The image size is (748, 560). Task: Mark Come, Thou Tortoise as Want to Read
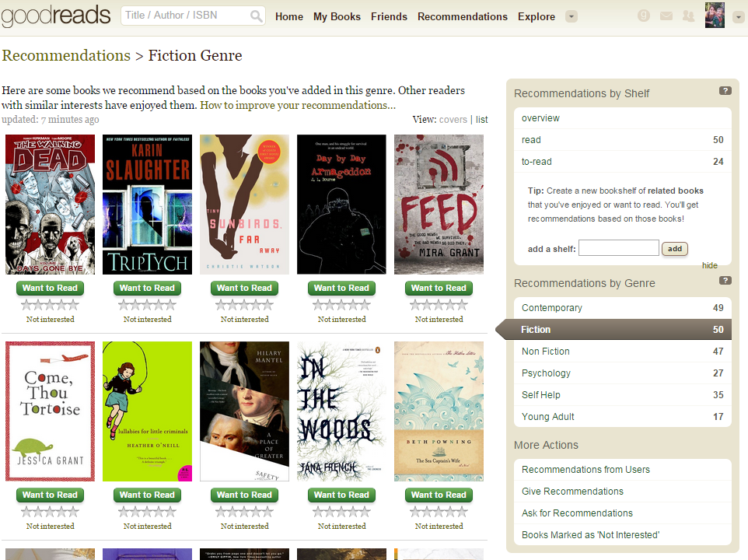(x=50, y=495)
